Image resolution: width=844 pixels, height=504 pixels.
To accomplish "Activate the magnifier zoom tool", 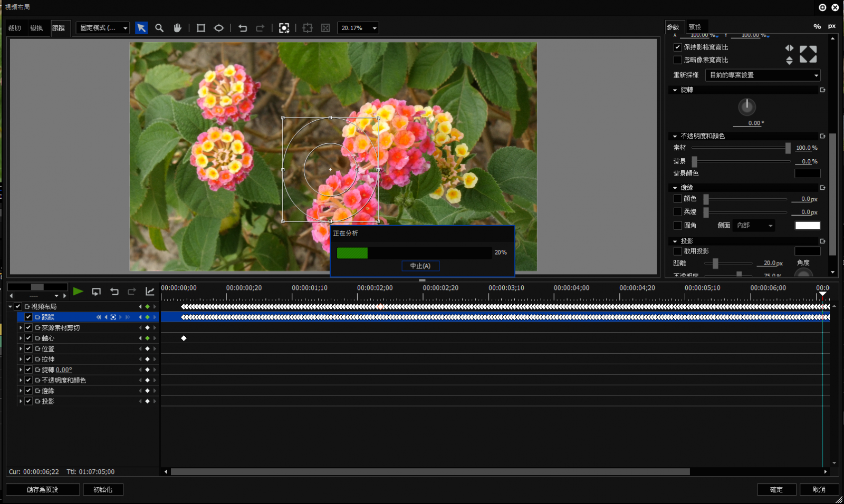I will (159, 28).
